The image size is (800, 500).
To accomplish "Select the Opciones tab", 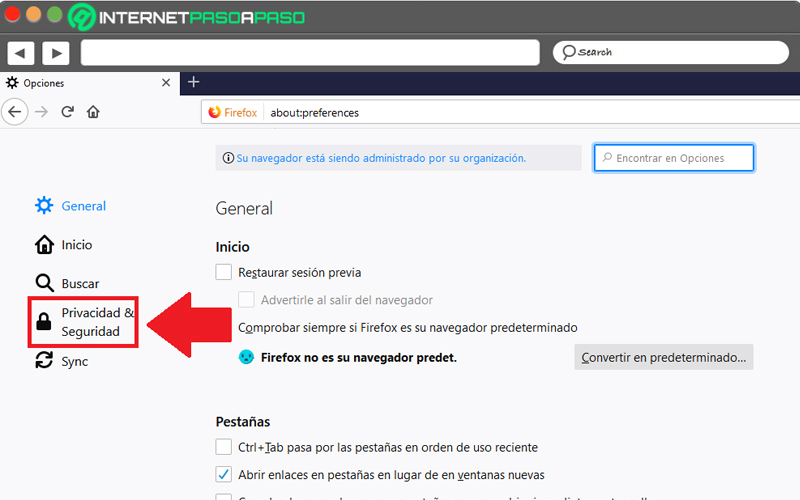I will pos(89,83).
